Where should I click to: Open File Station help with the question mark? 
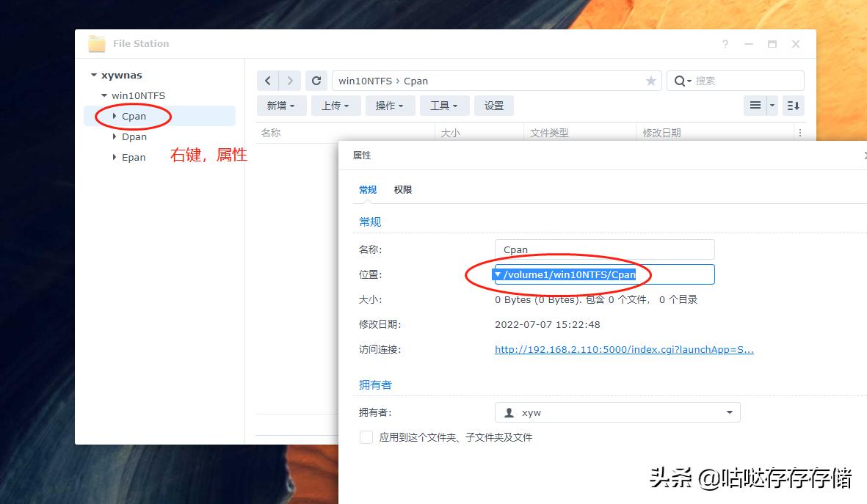pyautogui.click(x=725, y=44)
